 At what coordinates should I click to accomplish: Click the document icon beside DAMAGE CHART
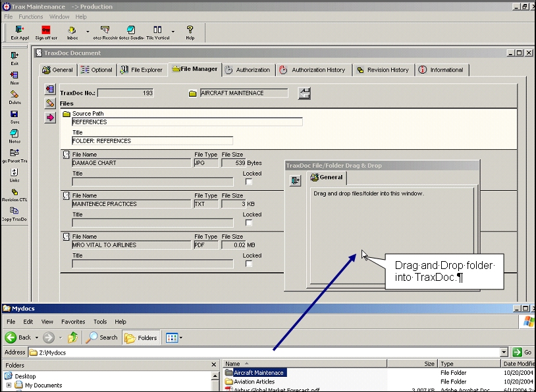click(67, 155)
